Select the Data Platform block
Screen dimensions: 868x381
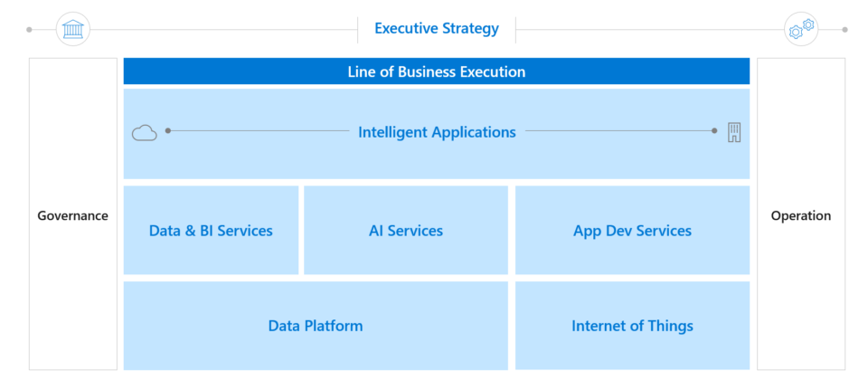pyautogui.click(x=316, y=326)
